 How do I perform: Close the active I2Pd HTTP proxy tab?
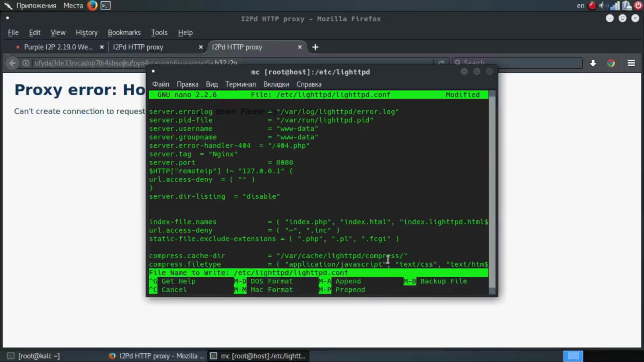[x=300, y=47]
